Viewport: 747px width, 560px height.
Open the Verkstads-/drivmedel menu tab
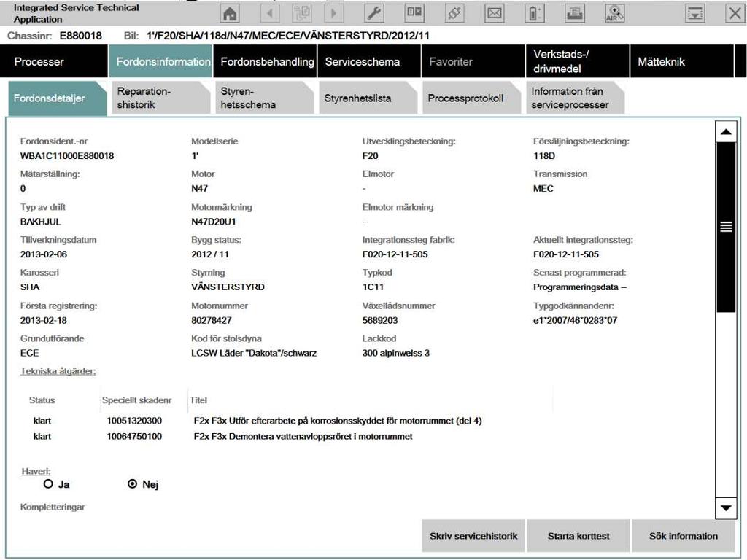(578, 61)
